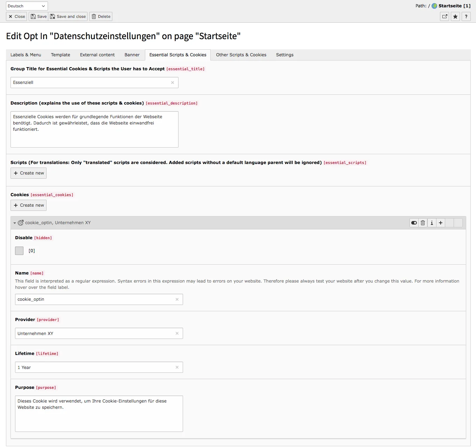Bookmark this record using the star icon
476x448 pixels.
click(455, 16)
